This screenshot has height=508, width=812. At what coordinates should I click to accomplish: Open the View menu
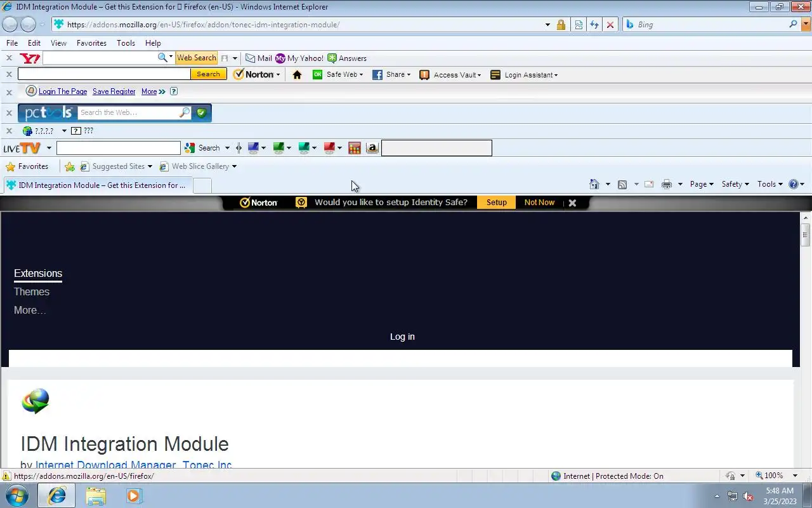coord(59,43)
